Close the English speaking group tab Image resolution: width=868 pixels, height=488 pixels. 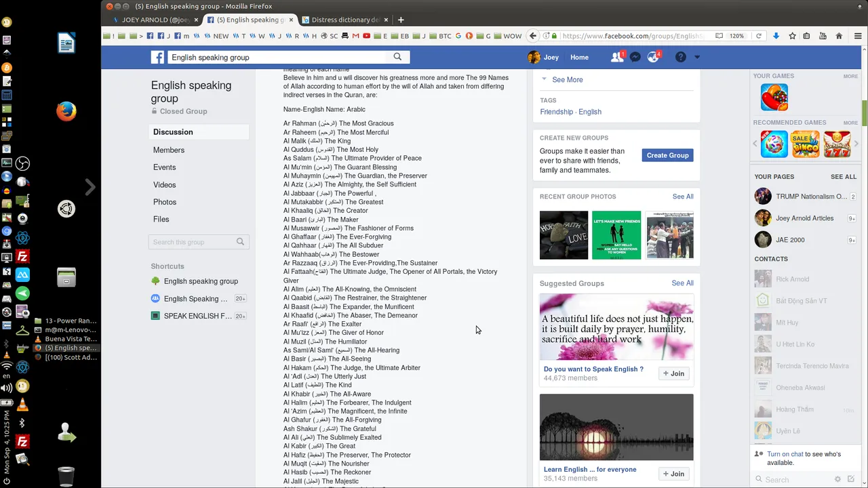point(291,20)
